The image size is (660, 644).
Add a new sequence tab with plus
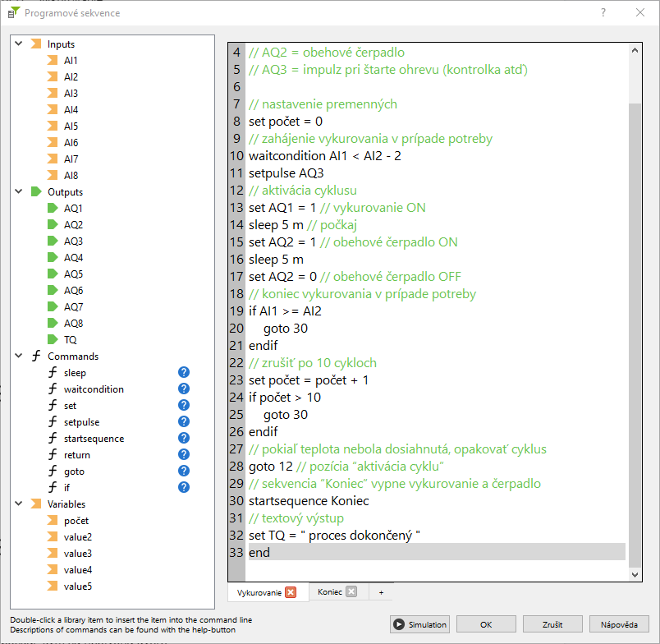tap(381, 592)
